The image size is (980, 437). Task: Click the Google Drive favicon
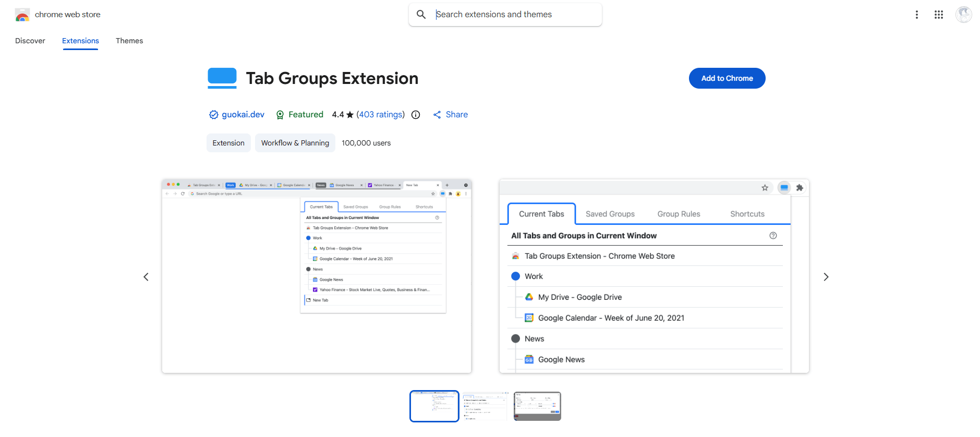click(529, 297)
